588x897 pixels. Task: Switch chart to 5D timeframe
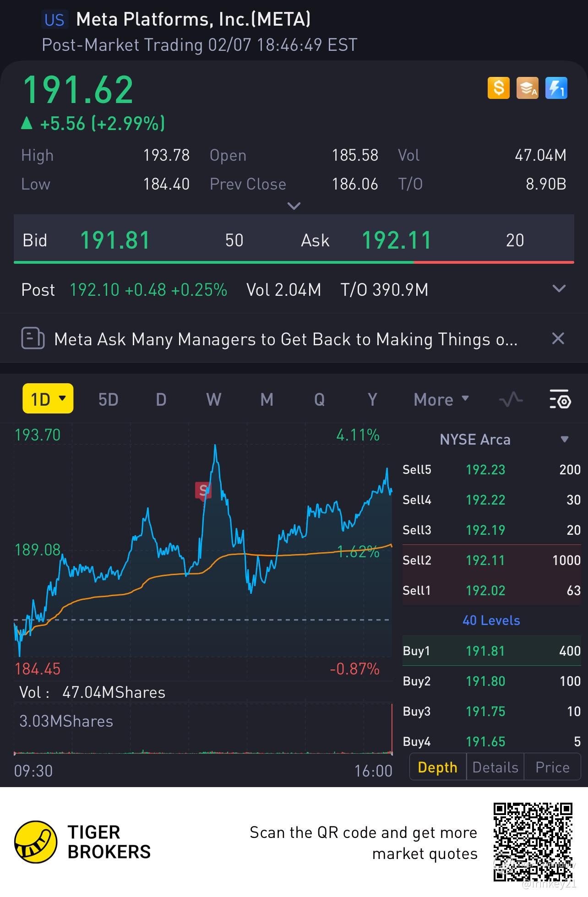pos(109,399)
